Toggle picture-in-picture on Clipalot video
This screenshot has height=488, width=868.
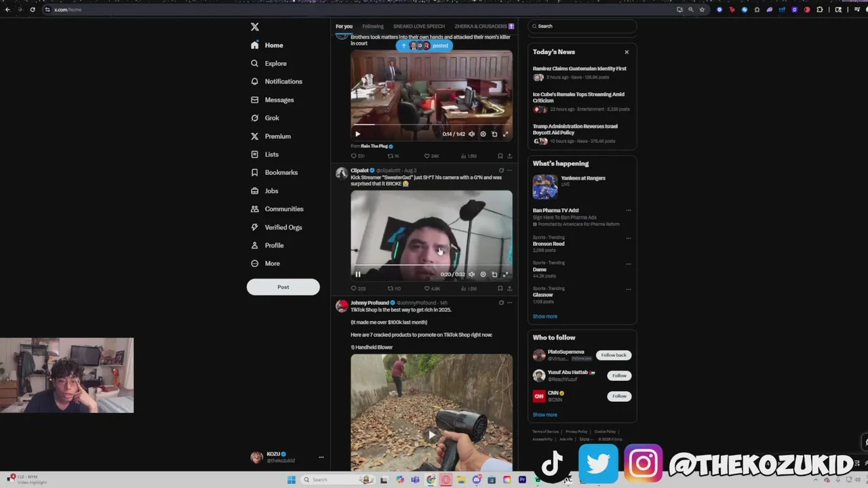(494, 274)
